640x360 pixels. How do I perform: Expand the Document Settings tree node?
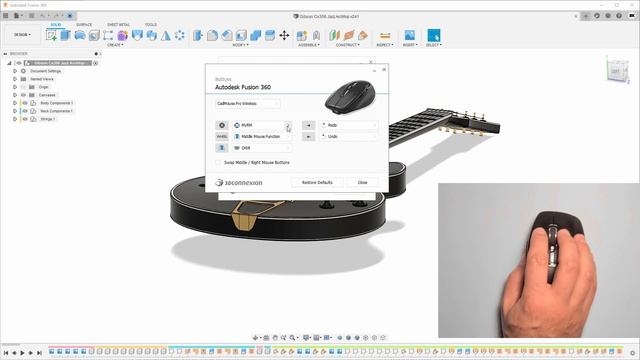[15, 71]
